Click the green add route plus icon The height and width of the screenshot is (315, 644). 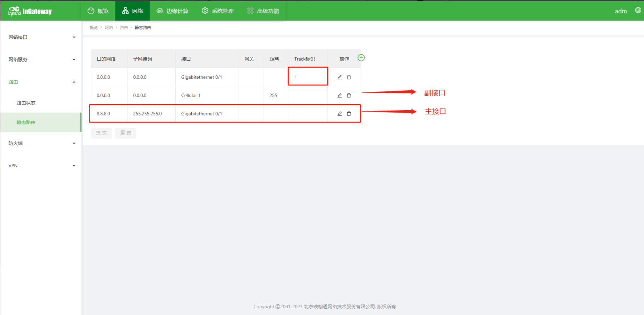coord(361,58)
